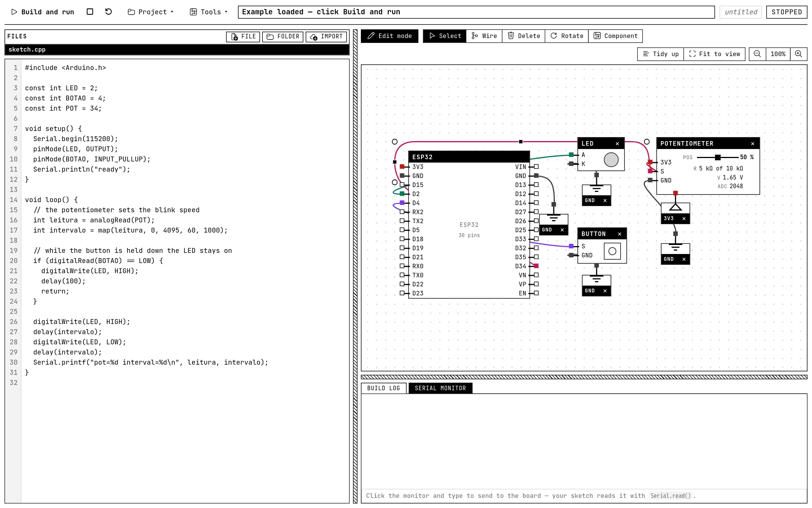This screenshot has width=812, height=508.
Task: Activate the Rotate tool
Action: (567, 36)
